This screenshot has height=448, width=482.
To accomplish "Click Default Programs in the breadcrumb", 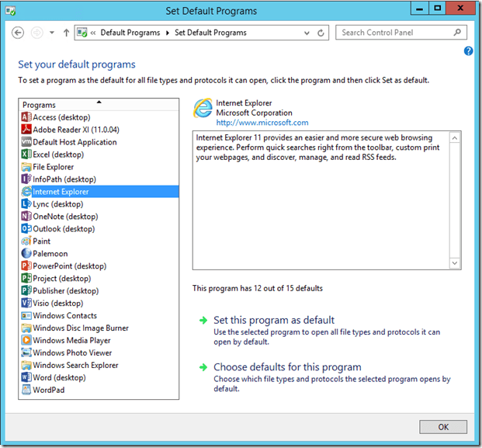I will 130,33.
